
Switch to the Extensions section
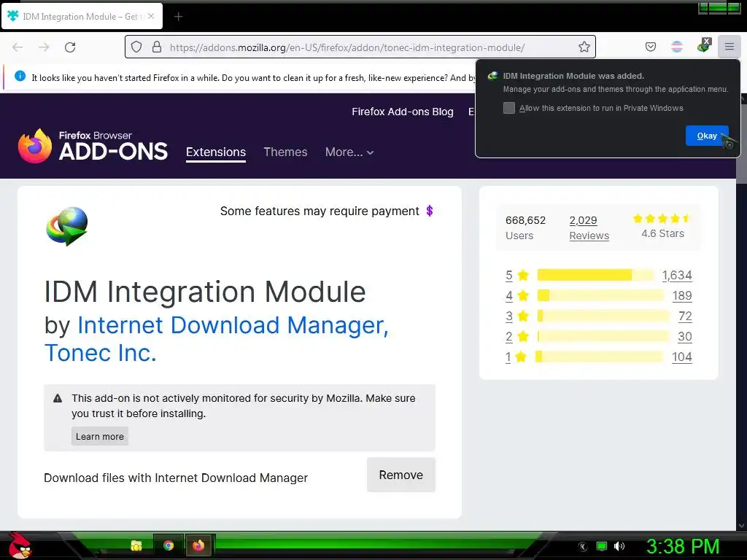pyautogui.click(x=216, y=152)
